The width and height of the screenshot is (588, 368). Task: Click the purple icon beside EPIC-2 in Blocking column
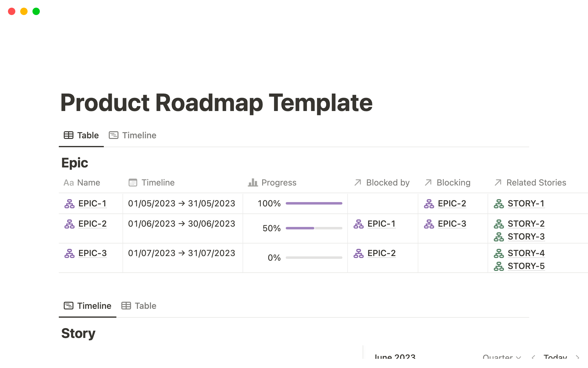click(429, 203)
